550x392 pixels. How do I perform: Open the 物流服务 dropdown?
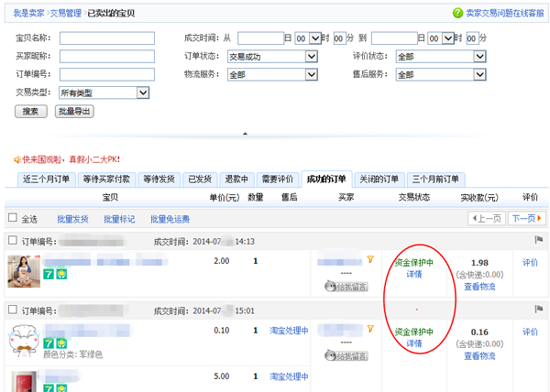(x=272, y=74)
